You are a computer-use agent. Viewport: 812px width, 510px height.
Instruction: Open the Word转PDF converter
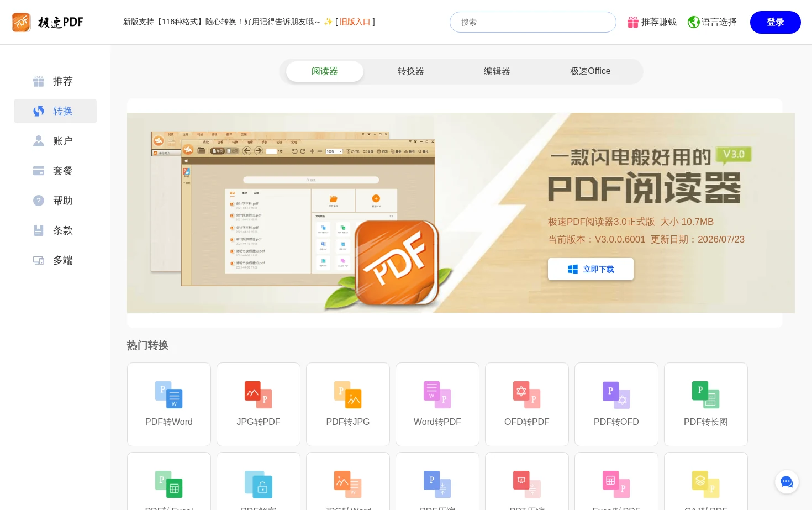(x=437, y=404)
